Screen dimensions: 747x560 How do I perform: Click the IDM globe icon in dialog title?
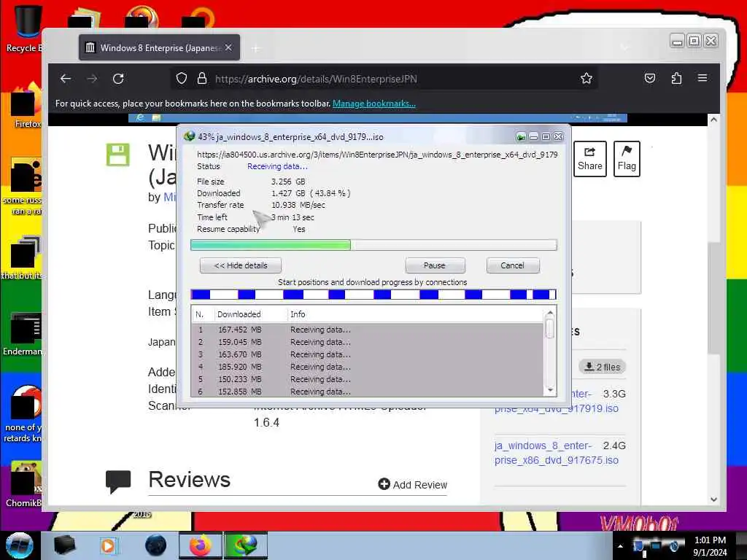point(189,136)
